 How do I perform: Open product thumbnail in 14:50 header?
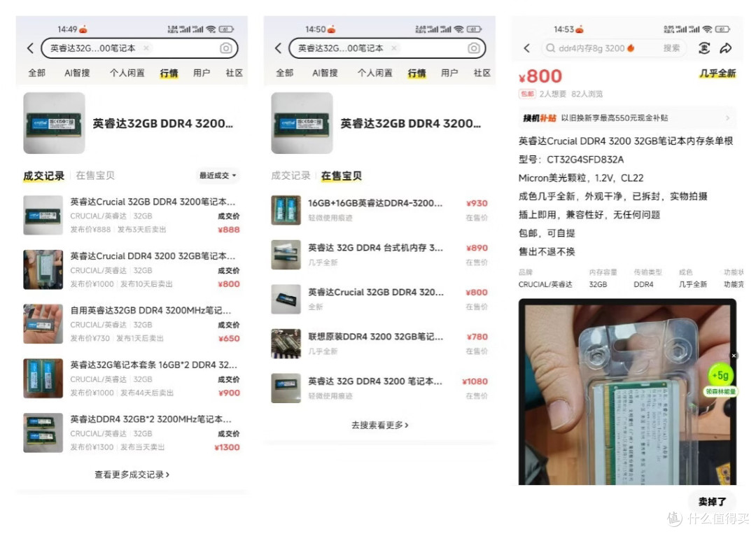(302, 123)
